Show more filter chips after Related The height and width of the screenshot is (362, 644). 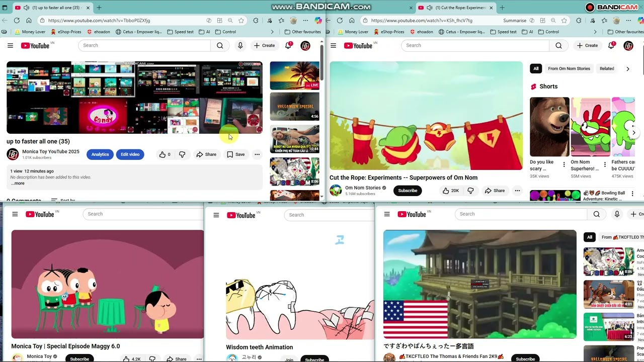[x=627, y=69]
